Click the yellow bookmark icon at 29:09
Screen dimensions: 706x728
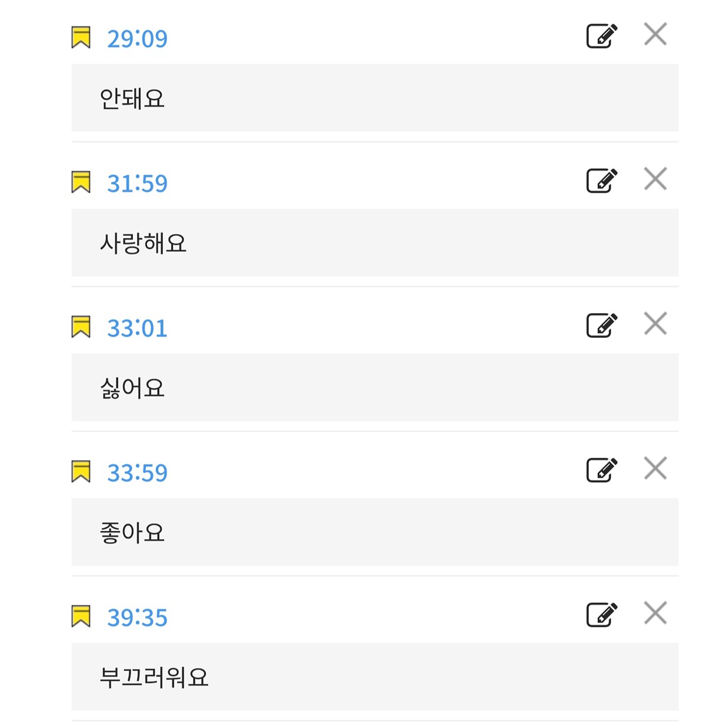click(81, 38)
